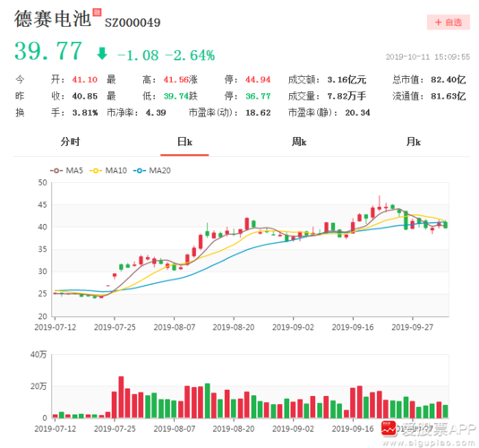This screenshot has width=479, height=448.
Task: Click the tallest red volume bar after 2019-07-25
Action: [121, 397]
